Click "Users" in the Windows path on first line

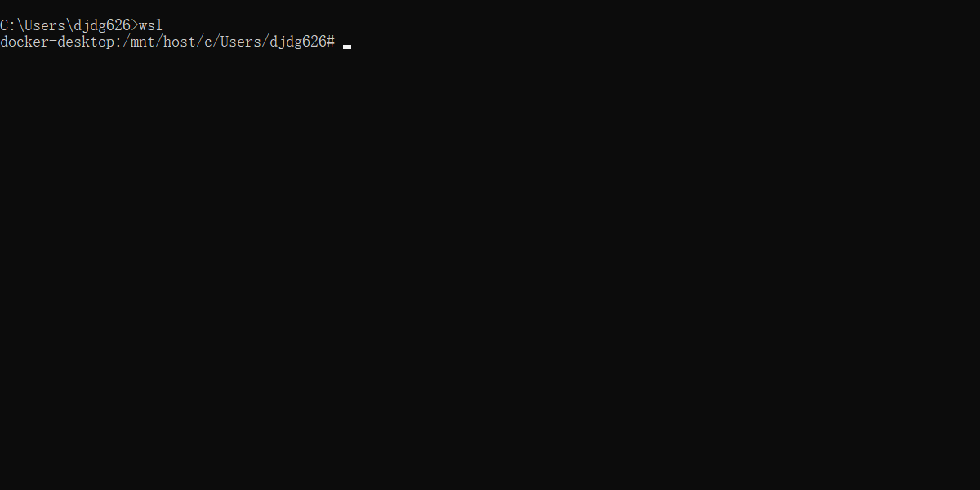click(45, 25)
